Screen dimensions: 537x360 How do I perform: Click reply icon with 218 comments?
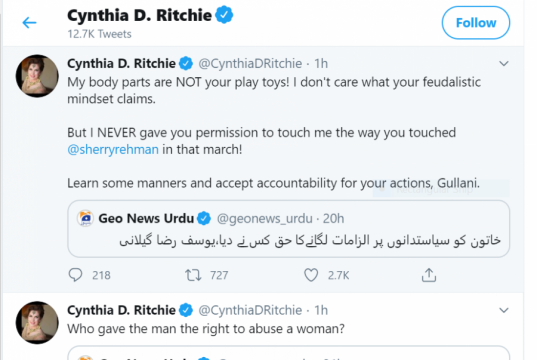pyautogui.click(x=75, y=275)
